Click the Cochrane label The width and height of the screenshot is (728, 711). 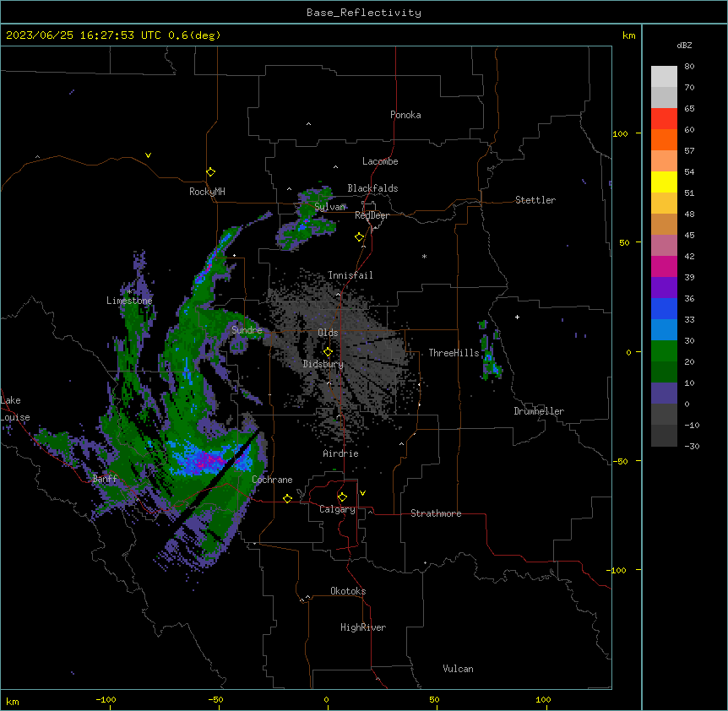click(x=272, y=480)
